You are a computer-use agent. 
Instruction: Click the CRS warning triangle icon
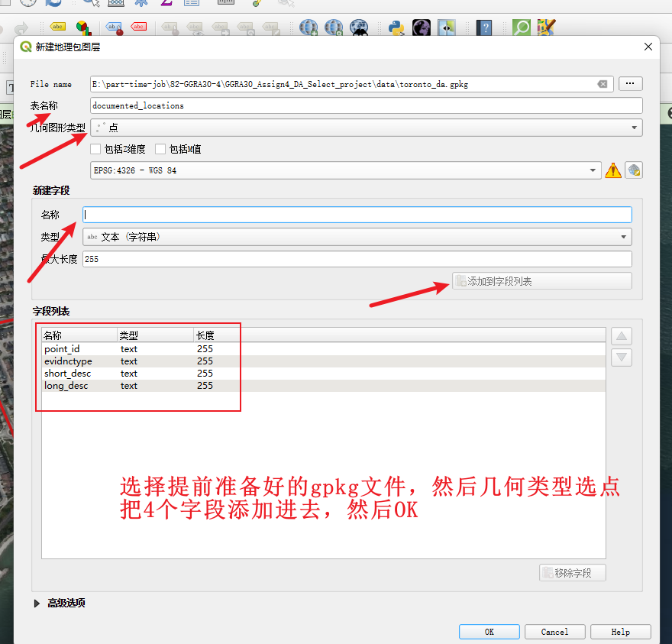pos(613,170)
